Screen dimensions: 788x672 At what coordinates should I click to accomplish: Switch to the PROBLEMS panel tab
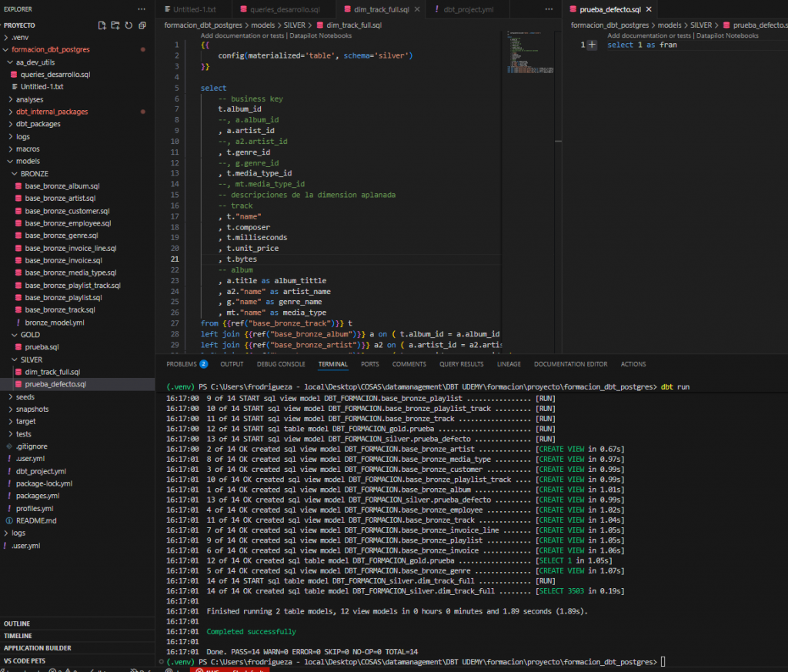pyautogui.click(x=182, y=364)
